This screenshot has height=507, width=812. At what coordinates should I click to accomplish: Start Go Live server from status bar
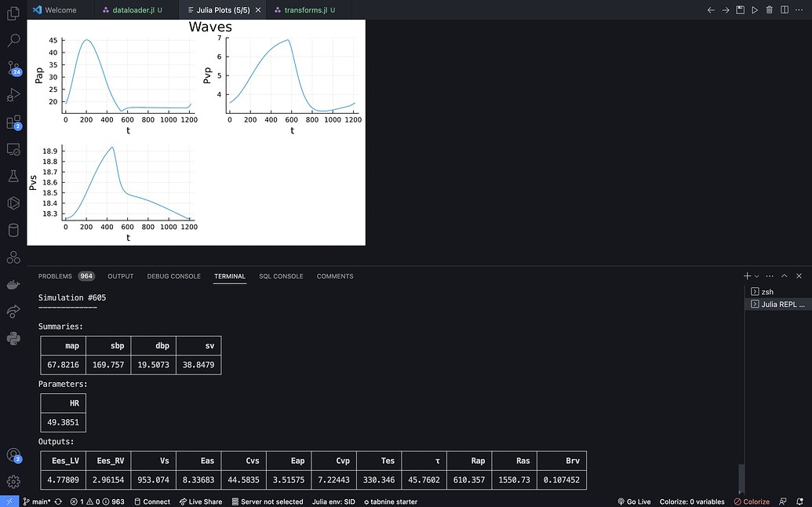point(634,502)
